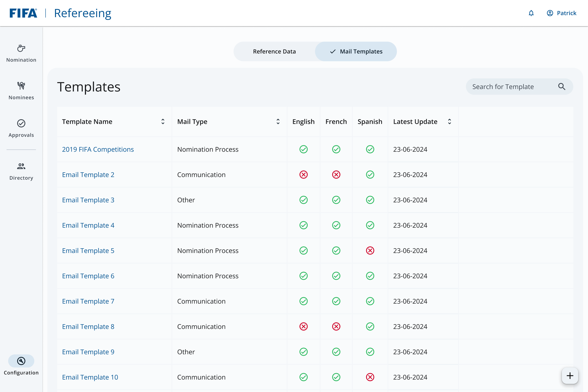Toggle Spanish status for Email Template 10

[370, 377]
